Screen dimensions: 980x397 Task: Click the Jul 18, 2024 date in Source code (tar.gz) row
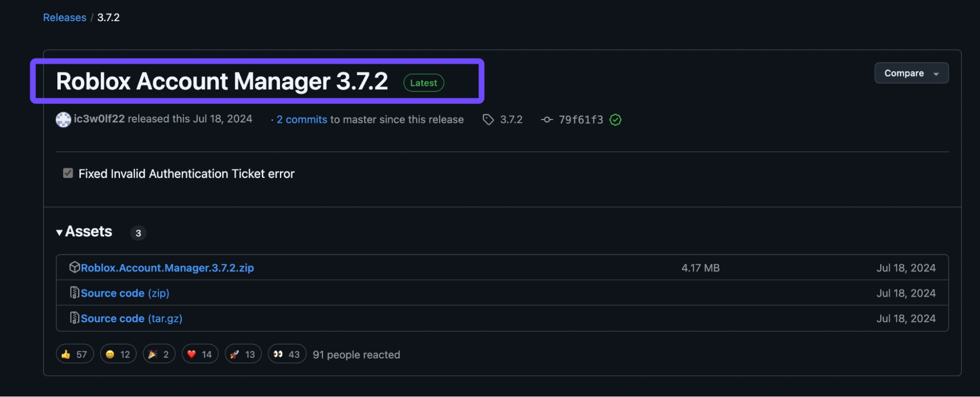tap(906, 319)
